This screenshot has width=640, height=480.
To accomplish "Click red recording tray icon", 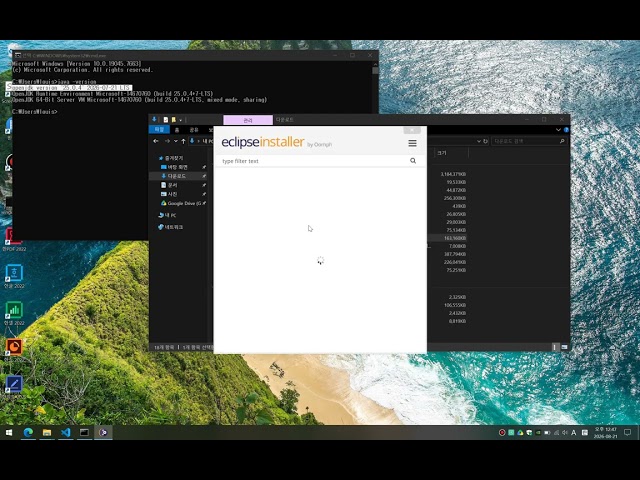I will [x=502, y=433].
